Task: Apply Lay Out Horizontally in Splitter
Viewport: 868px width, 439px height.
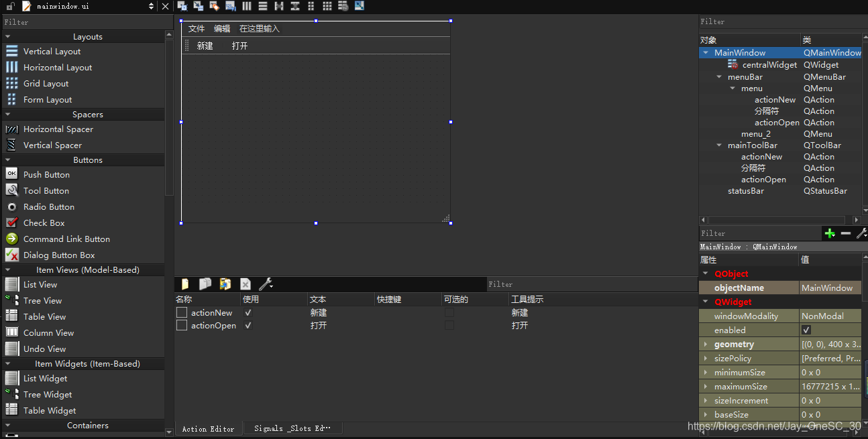Action: [279, 6]
